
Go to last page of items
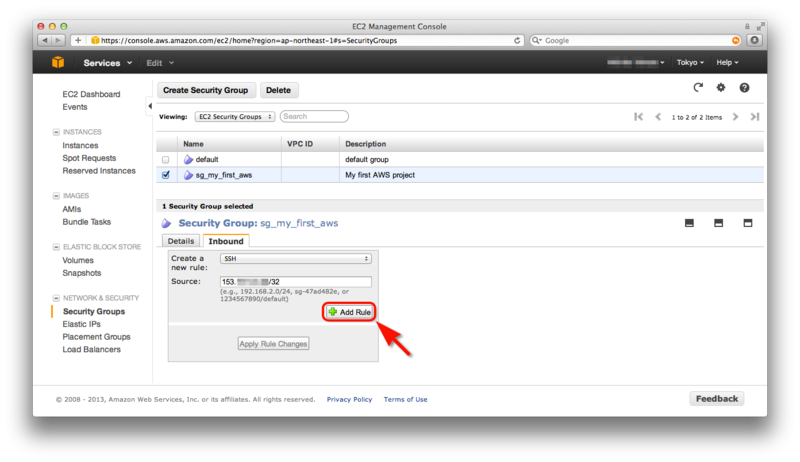click(755, 117)
